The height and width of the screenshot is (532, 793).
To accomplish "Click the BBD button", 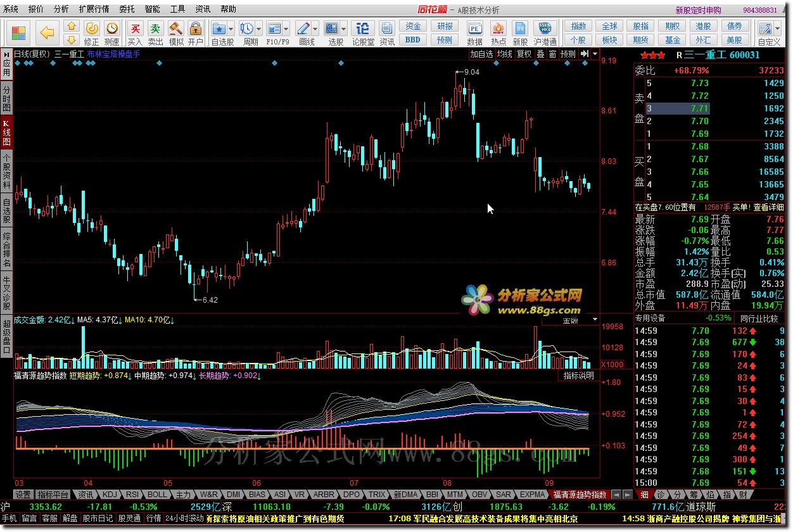I will click(413, 40).
